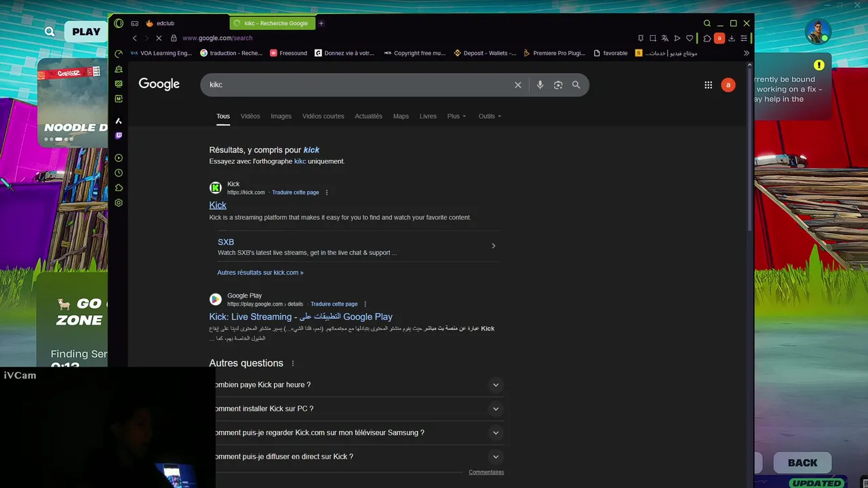Image resolution: width=868 pixels, height=488 pixels.
Task: Open the 'Plus' search filter dropdown
Action: click(x=456, y=116)
